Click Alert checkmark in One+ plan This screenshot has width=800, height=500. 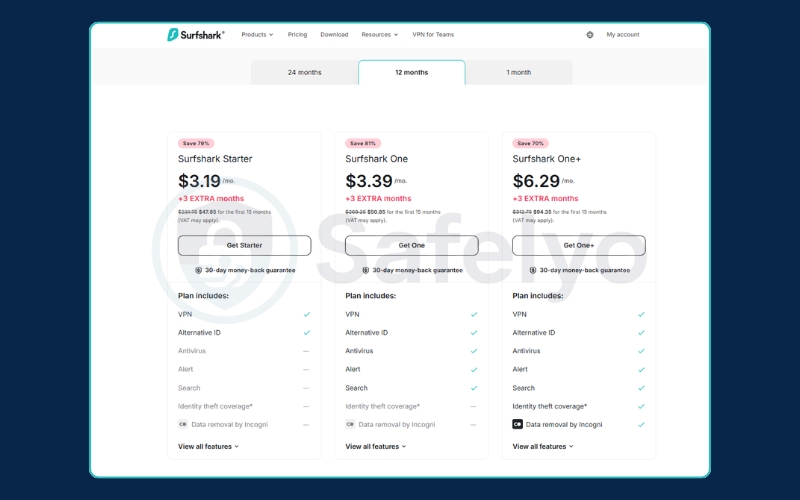coord(641,369)
